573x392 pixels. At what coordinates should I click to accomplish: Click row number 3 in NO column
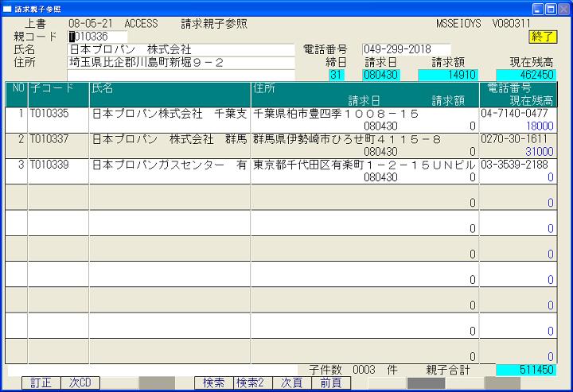point(21,165)
